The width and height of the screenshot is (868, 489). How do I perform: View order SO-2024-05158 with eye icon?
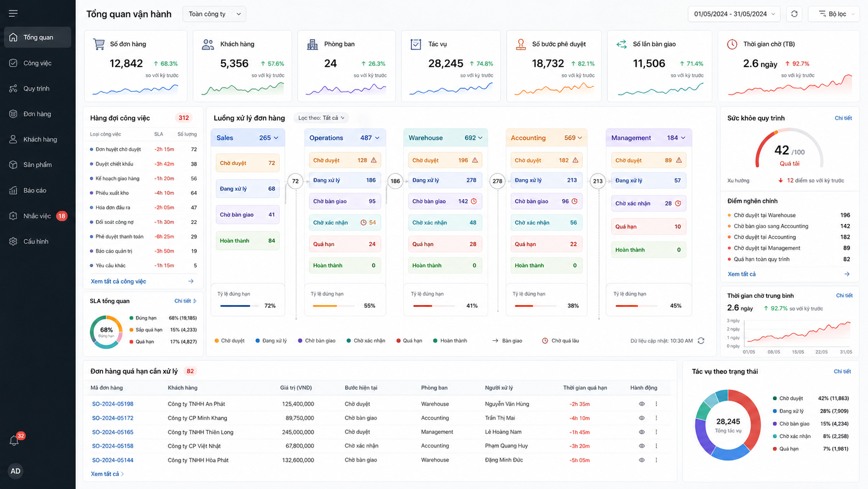(x=642, y=446)
